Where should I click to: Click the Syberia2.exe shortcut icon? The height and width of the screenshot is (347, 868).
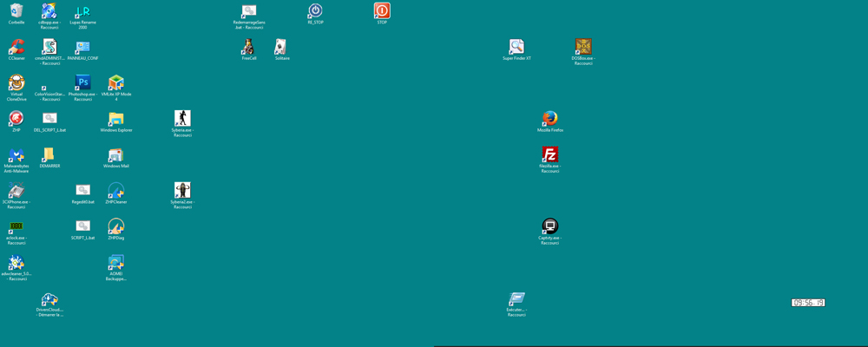coord(182,190)
